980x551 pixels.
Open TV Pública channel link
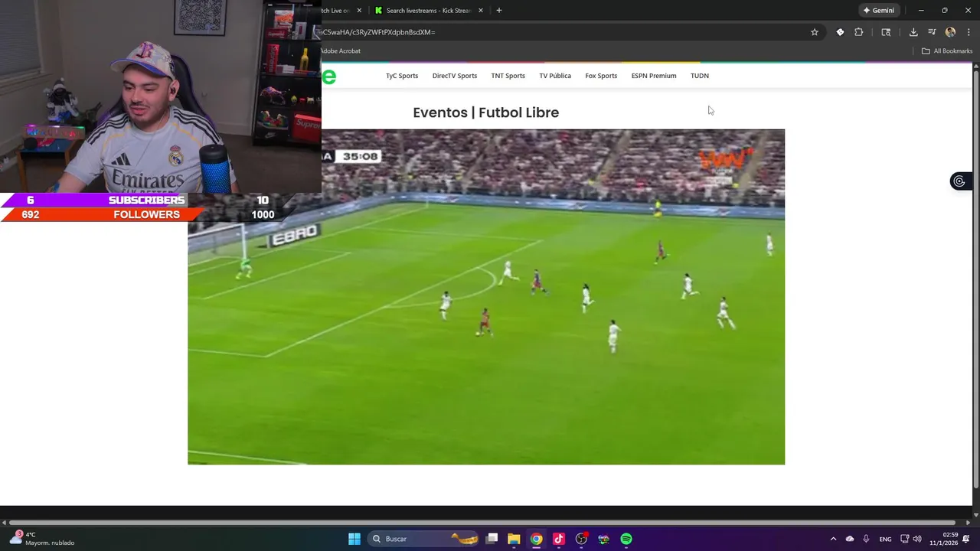pyautogui.click(x=555, y=76)
